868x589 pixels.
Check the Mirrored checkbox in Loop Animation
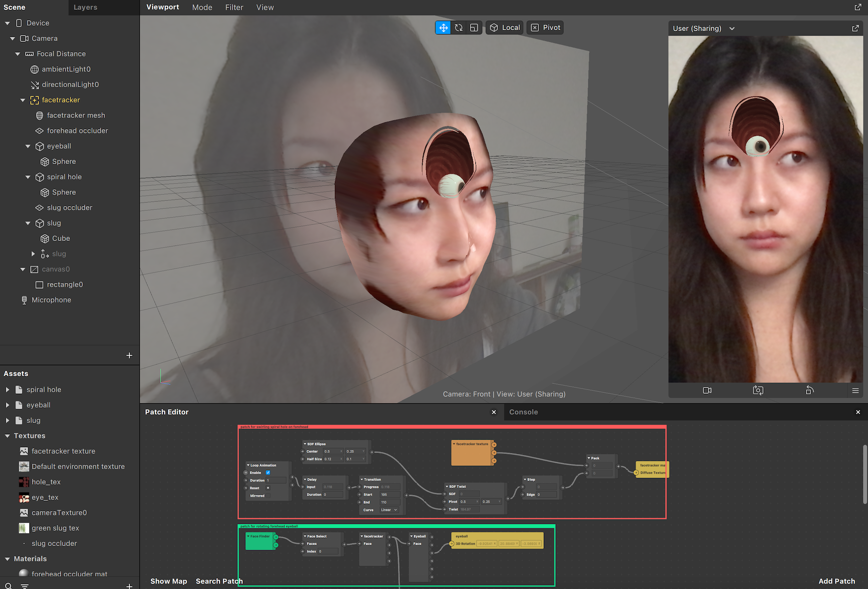click(x=268, y=496)
